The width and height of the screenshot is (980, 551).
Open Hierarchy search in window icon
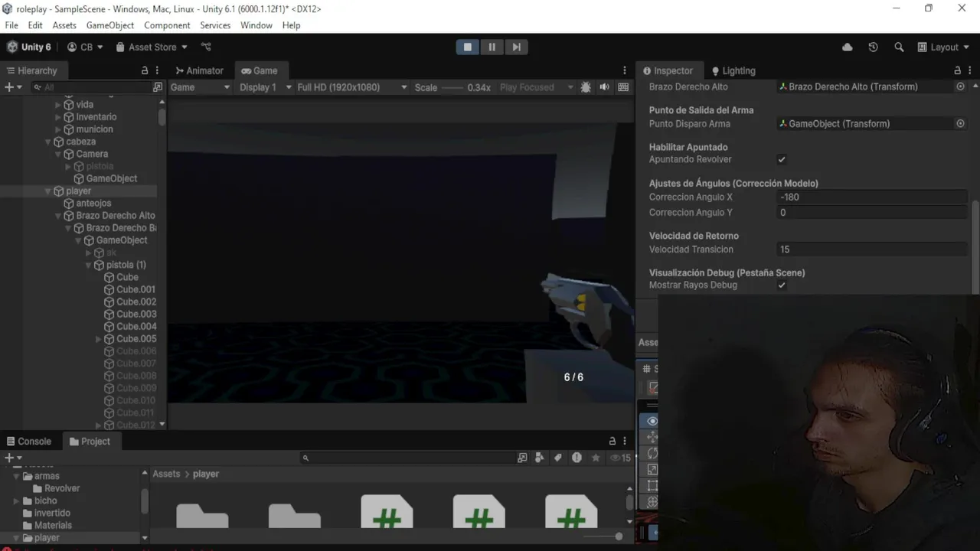coord(158,87)
